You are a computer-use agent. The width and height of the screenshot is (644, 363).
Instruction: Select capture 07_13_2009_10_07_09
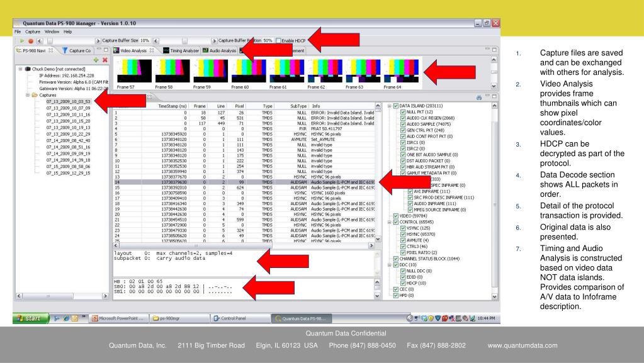[x=68, y=108]
